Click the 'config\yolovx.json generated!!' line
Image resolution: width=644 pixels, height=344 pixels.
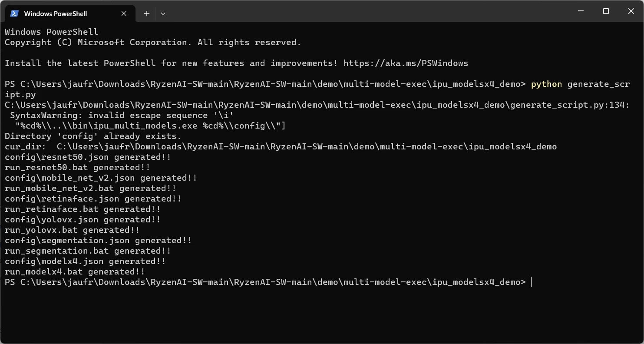coord(83,220)
